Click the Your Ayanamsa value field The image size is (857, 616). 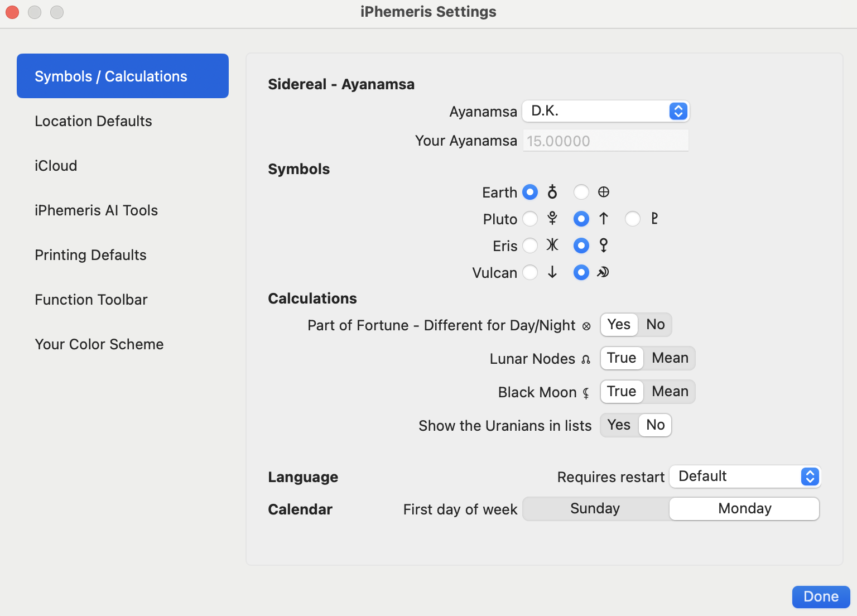pos(605,141)
